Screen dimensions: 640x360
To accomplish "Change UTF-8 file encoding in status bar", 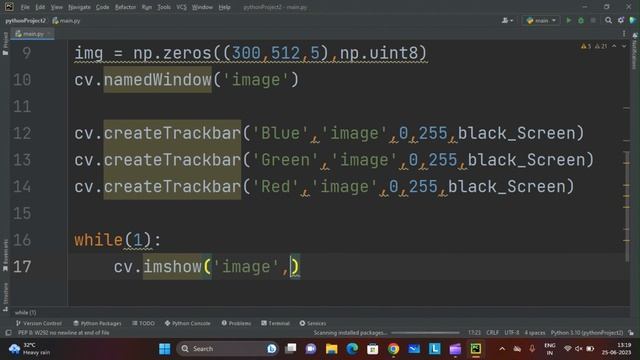I will (511, 333).
